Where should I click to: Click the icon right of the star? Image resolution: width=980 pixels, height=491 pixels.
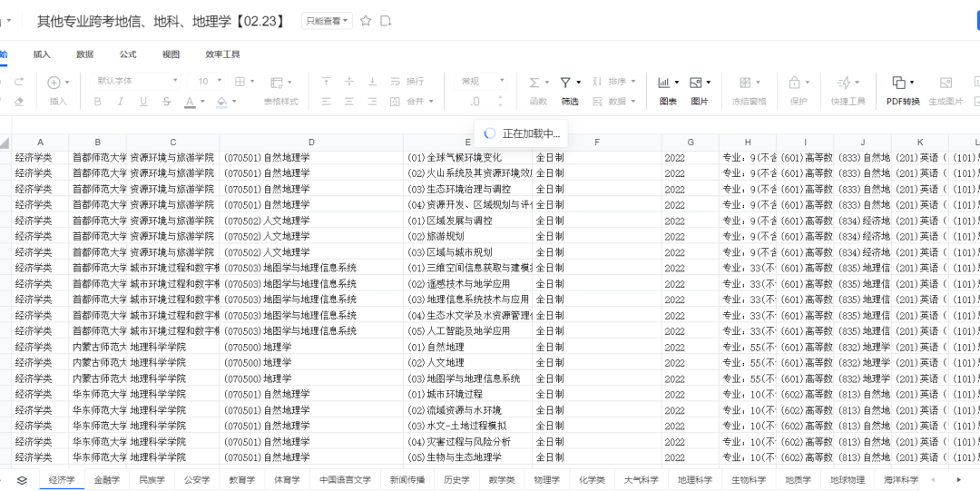pos(387,21)
